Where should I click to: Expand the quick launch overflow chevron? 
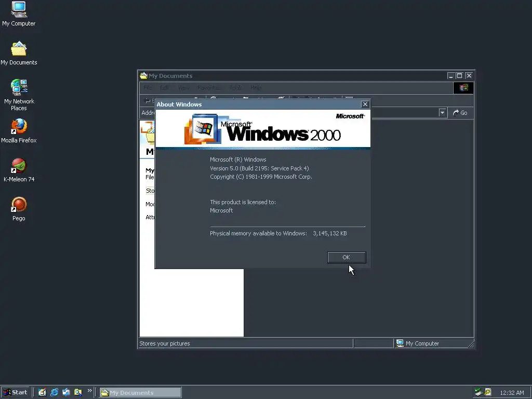[89, 391]
